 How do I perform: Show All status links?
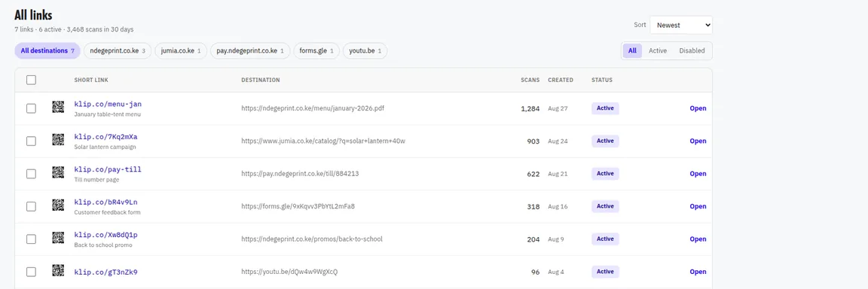[632, 50]
